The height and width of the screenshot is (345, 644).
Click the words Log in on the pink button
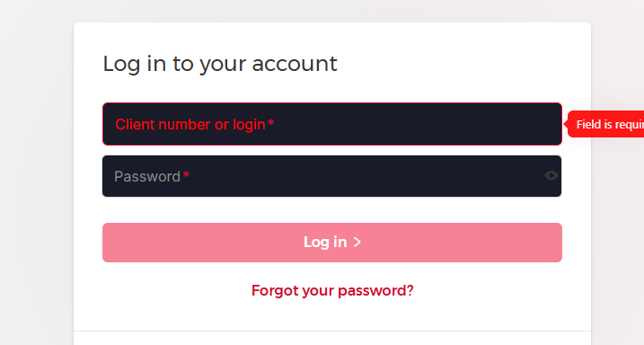tap(325, 243)
